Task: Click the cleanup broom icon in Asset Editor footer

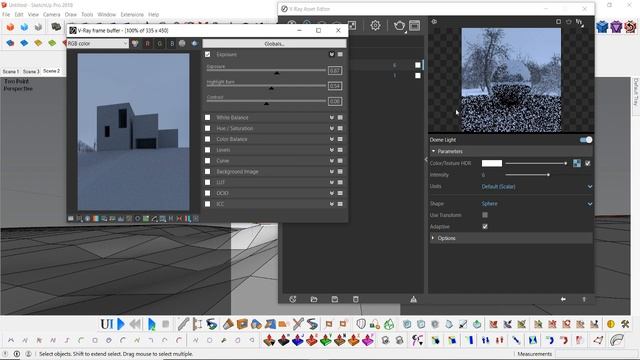Action: tap(413, 299)
